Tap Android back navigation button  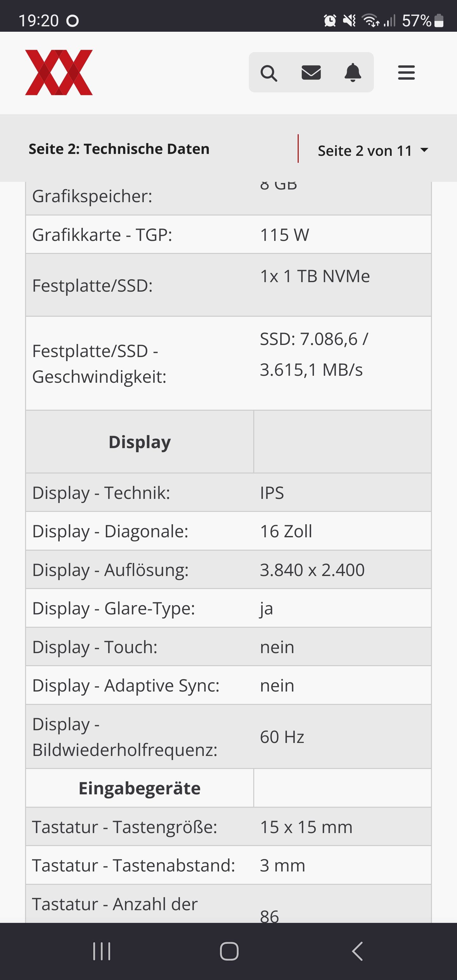357,951
